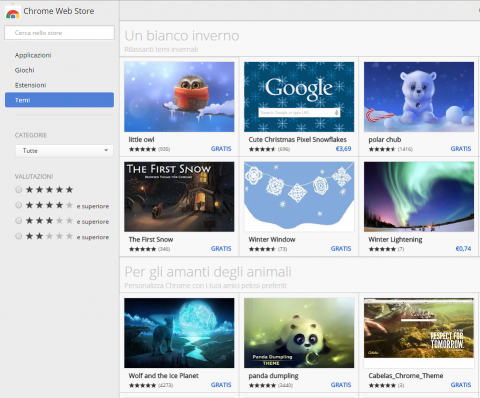Click the 'Chrome Web Store' title text
Screen dimensions: 480x398
click(x=59, y=11)
